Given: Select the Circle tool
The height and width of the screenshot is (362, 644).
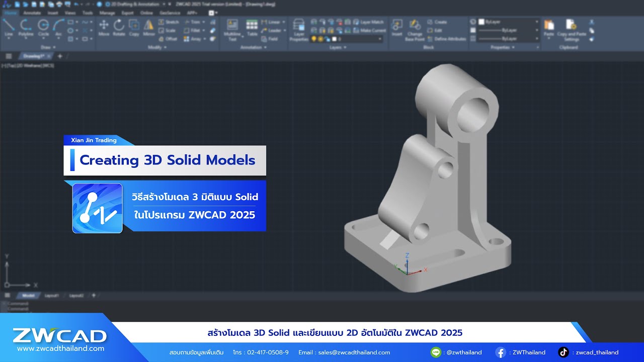Looking at the screenshot, I should (43, 28).
